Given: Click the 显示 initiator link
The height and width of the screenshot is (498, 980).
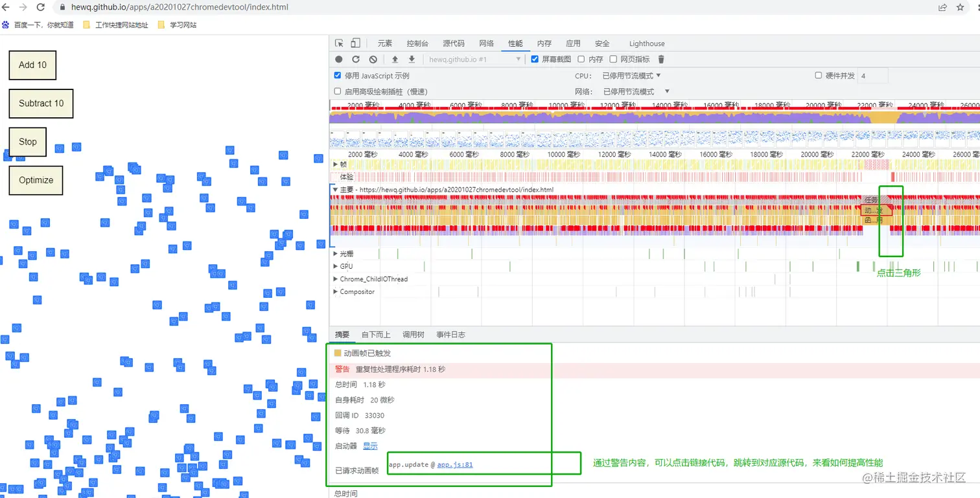Looking at the screenshot, I should pos(370,446).
